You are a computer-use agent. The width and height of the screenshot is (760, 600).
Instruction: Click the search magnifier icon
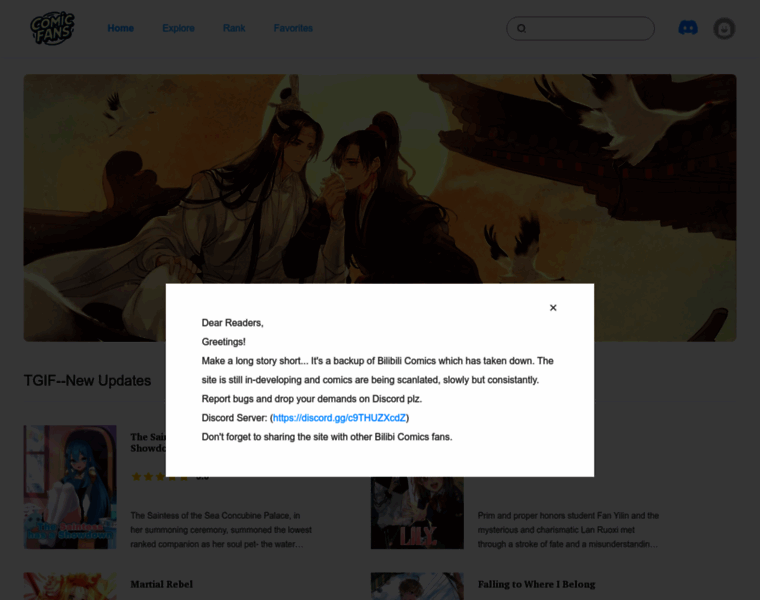click(521, 28)
